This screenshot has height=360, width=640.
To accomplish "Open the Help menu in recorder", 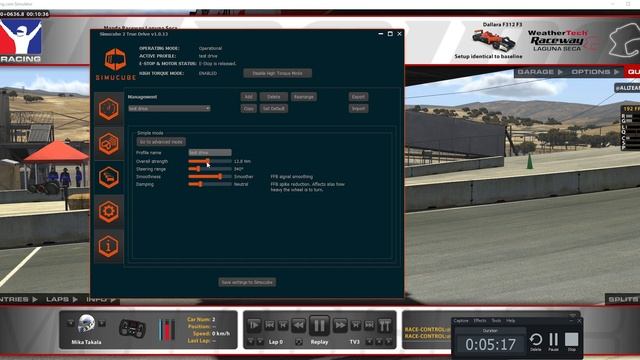I will click(x=510, y=321).
